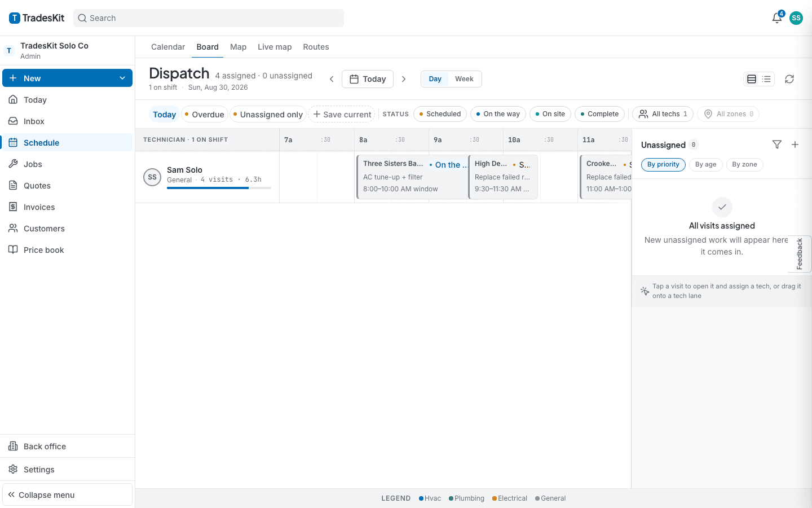812x508 pixels.
Task: Add a new unassigned visit with plus icon
Action: [795, 144]
